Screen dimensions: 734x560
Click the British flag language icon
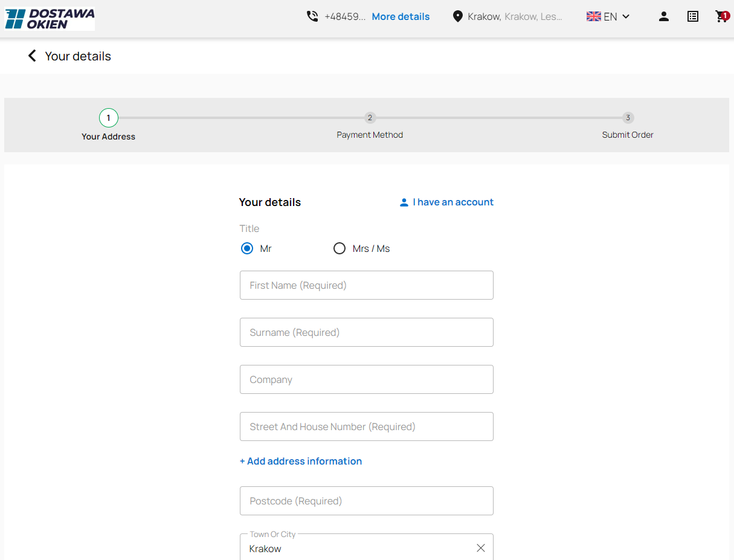coord(594,16)
